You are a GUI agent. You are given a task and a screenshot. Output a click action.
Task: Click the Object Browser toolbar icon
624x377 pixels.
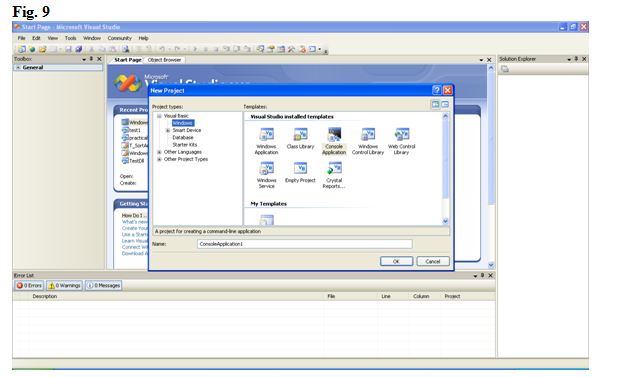point(281,49)
